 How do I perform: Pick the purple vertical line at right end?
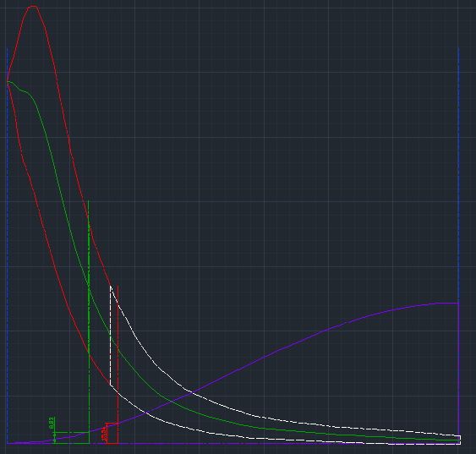[x=459, y=374]
